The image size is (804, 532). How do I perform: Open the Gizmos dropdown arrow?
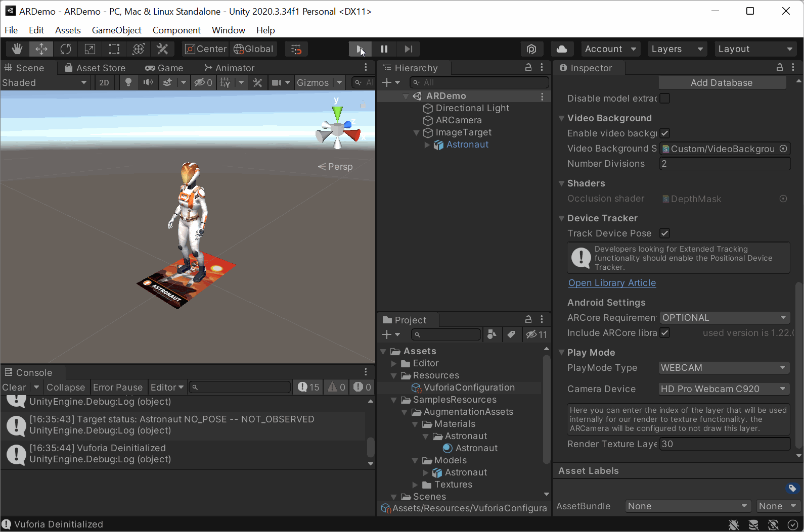(339, 83)
